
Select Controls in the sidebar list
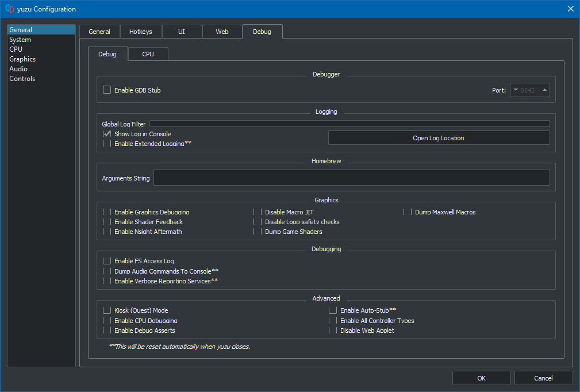[22, 79]
